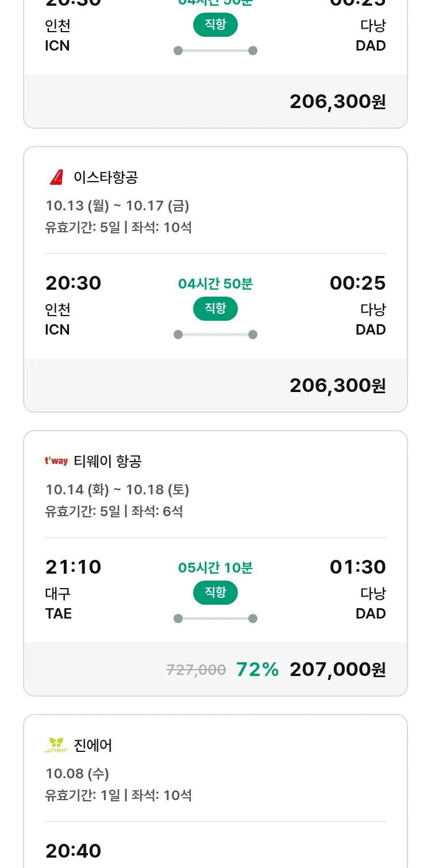Open the 진에어 flight title
The height and width of the screenshot is (868, 431).
(93, 745)
